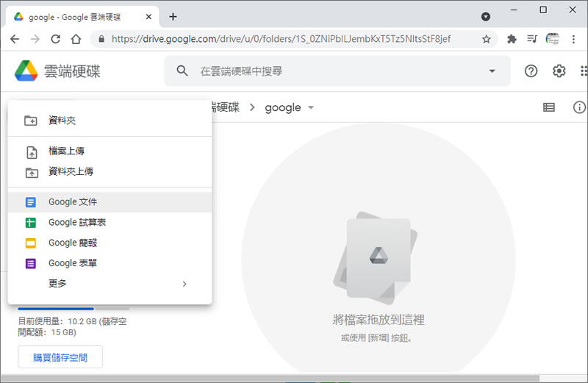588x383 pixels.
Task: Open the search options dropdown arrow
Action: click(x=492, y=71)
